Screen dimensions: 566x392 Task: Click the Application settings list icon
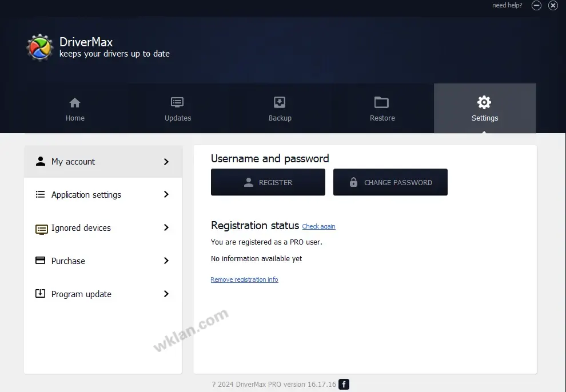pos(41,194)
